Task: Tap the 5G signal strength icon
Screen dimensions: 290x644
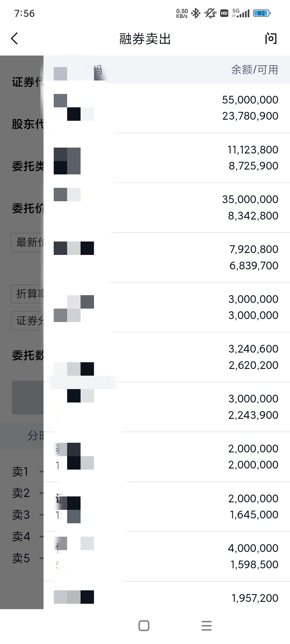Action: pyautogui.click(x=241, y=13)
